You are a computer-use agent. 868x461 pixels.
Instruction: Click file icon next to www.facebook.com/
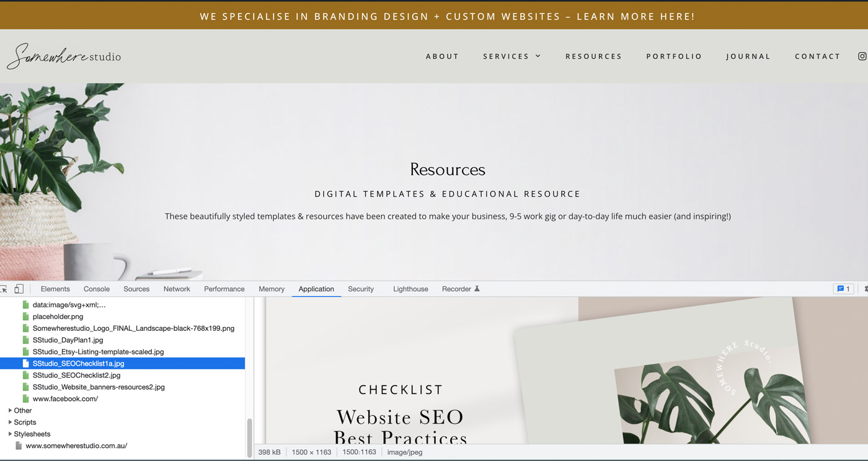25,399
